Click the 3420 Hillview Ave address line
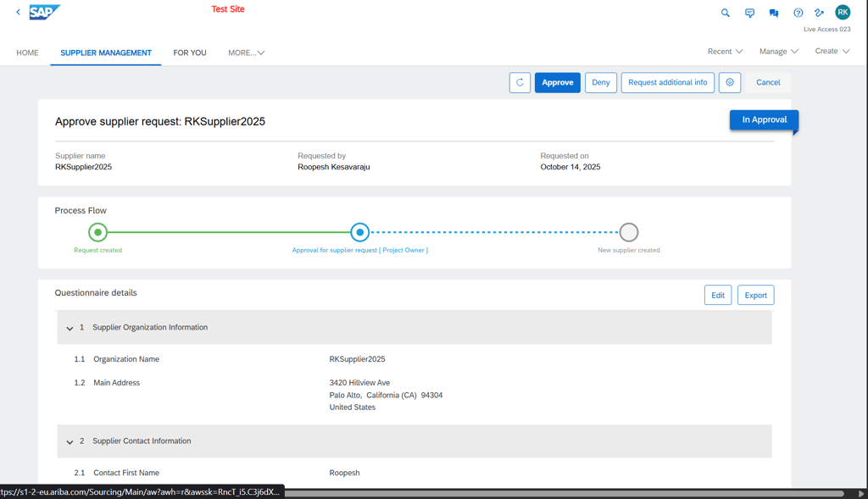The height and width of the screenshot is (499, 868). (x=359, y=383)
